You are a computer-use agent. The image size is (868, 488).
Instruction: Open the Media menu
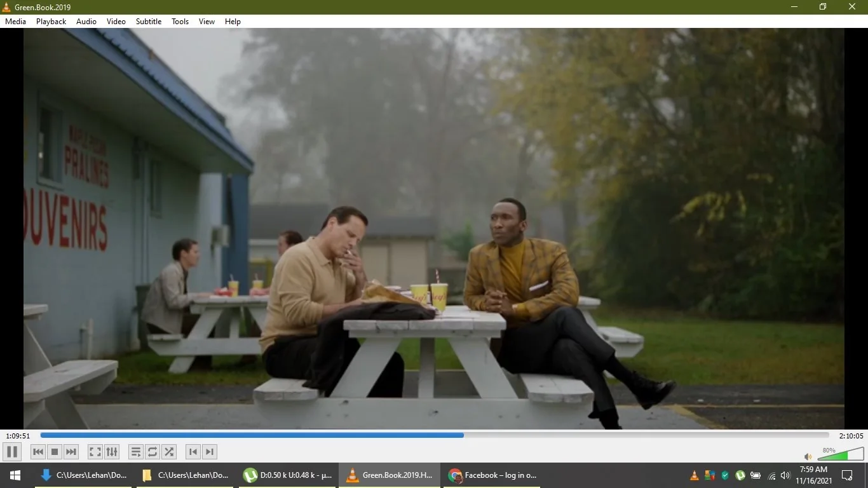click(x=15, y=22)
